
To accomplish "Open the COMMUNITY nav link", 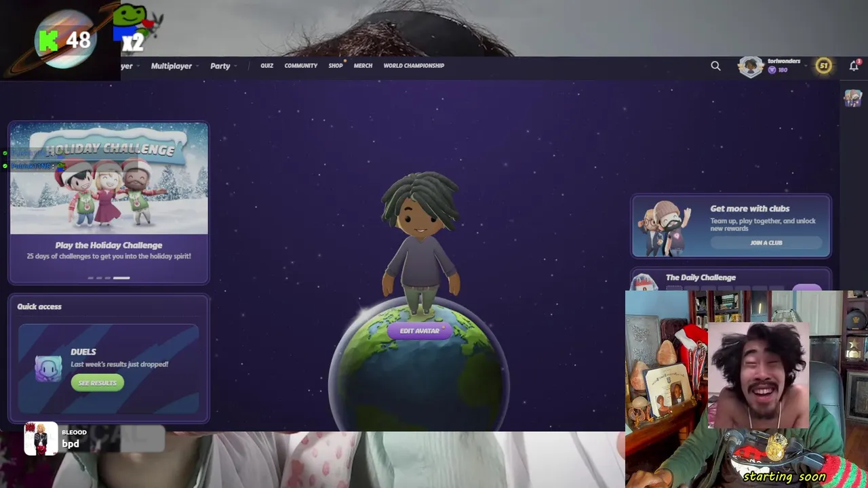I will tap(300, 66).
